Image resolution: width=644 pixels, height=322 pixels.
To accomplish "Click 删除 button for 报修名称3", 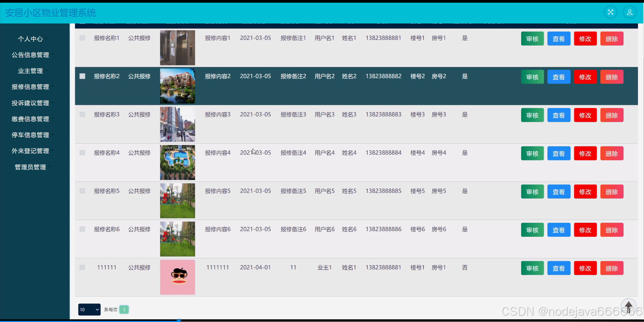I will tap(612, 115).
